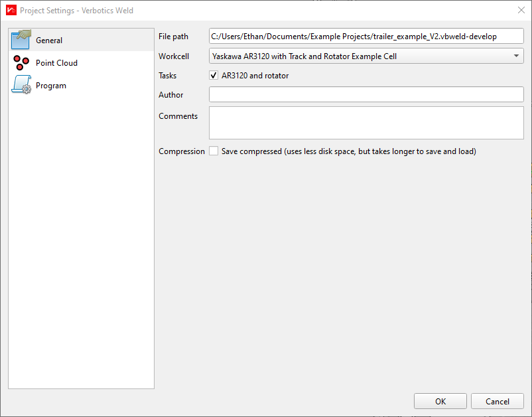
Task: Click the Verbotics Weld logo in title bar
Action: [x=11, y=10]
